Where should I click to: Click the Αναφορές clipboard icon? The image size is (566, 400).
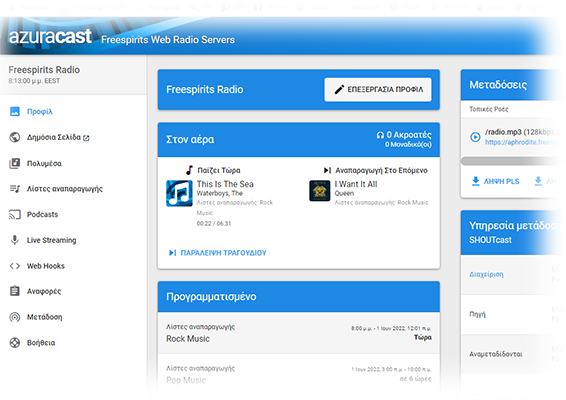(14, 291)
